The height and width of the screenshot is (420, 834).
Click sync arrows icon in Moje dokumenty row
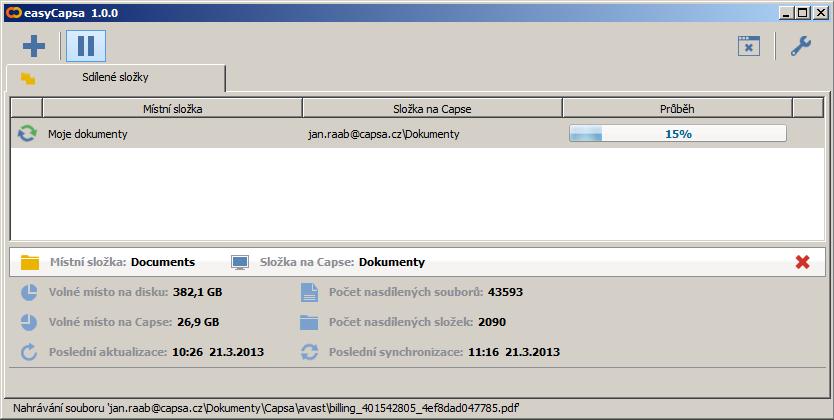point(27,133)
